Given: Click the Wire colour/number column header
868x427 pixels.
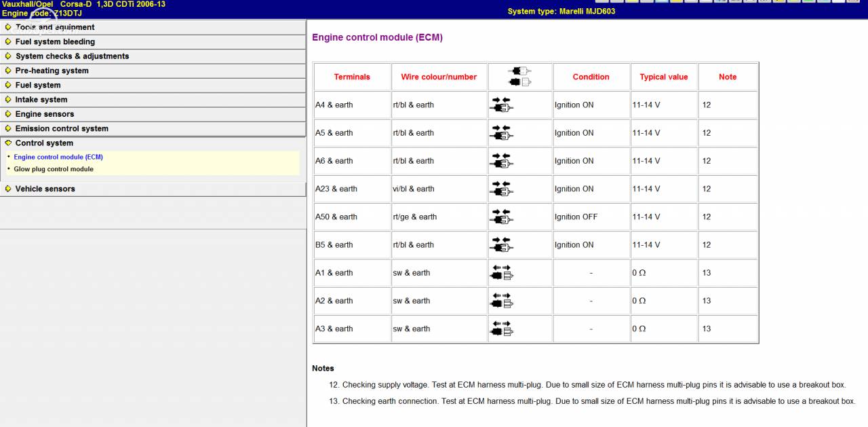Looking at the screenshot, I should click(439, 77).
